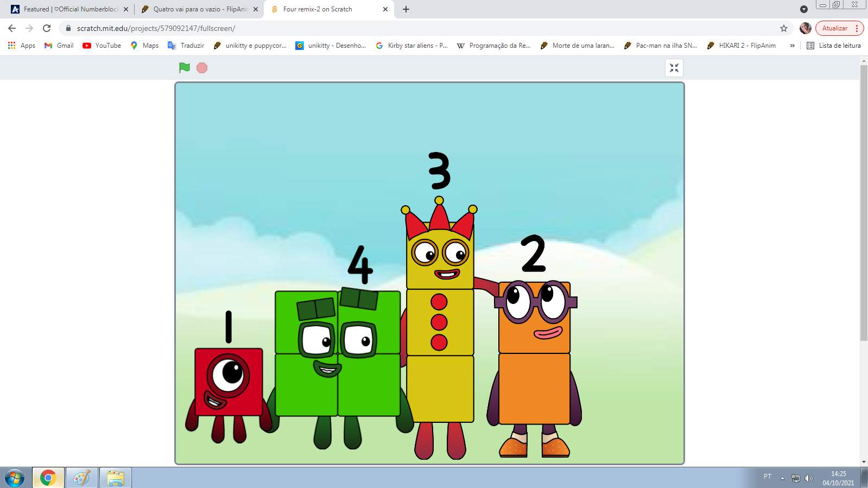Click the Chrome taskbar icon

coord(48,478)
